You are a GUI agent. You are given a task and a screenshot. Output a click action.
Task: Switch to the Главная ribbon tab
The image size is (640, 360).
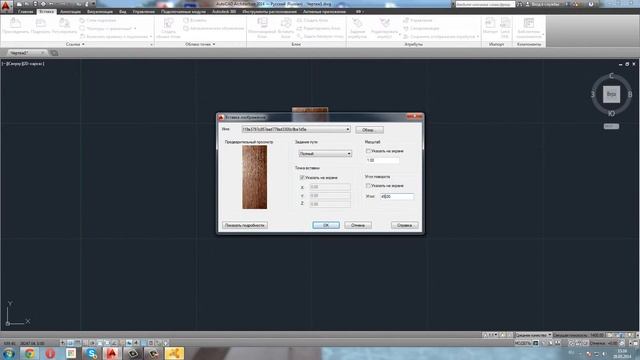pyautogui.click(x=25, y=12)
